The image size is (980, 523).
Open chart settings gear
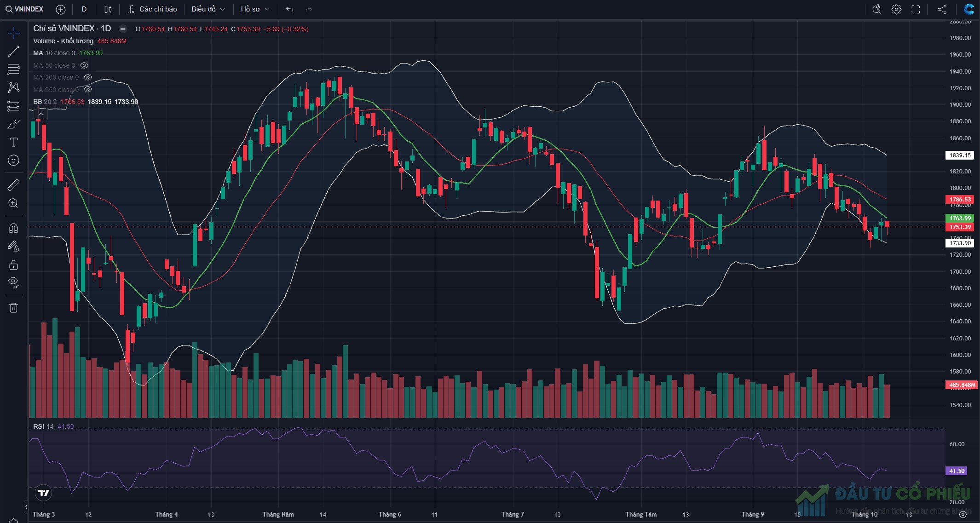click(896, 9)
